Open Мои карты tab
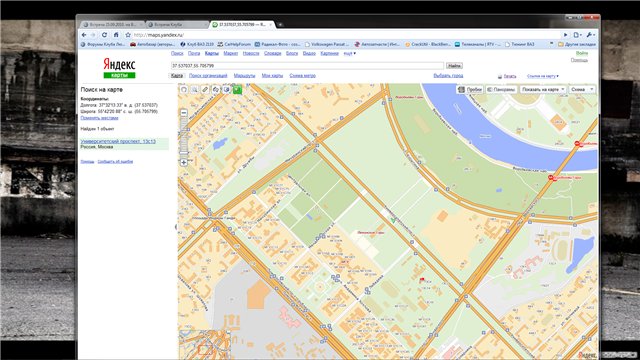 point(272,76)
